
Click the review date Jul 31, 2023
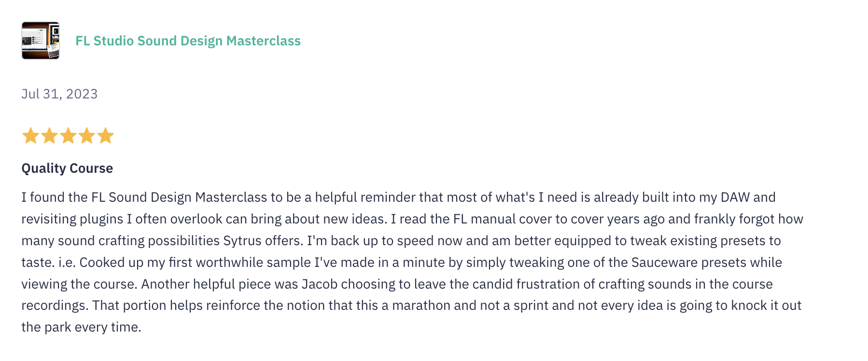point(59,94)
